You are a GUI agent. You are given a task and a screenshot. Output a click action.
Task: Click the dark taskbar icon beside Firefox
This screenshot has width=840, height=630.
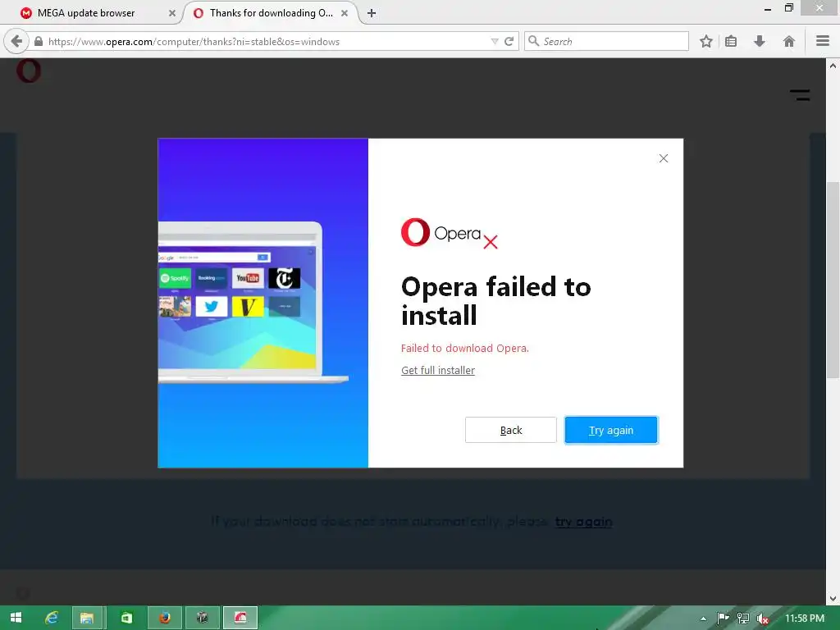click(x=202, y=618)
